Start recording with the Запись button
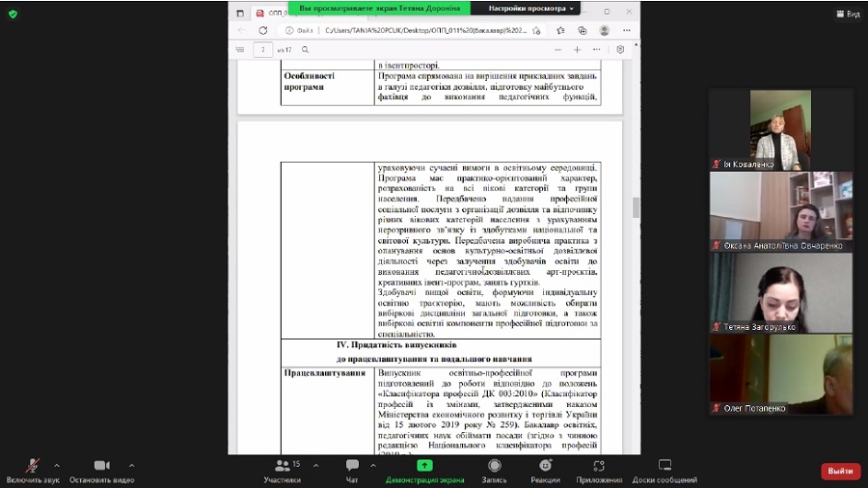 tap(494, 470)
